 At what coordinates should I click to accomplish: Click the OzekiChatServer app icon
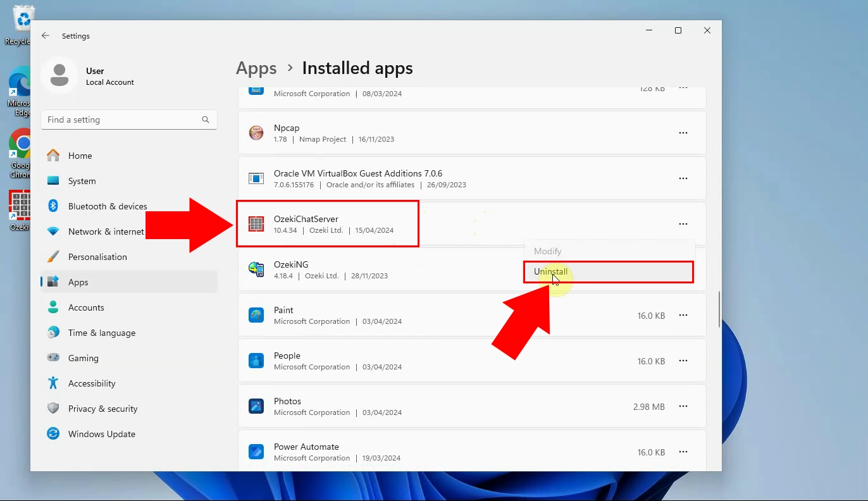click(x=256, y=224)
